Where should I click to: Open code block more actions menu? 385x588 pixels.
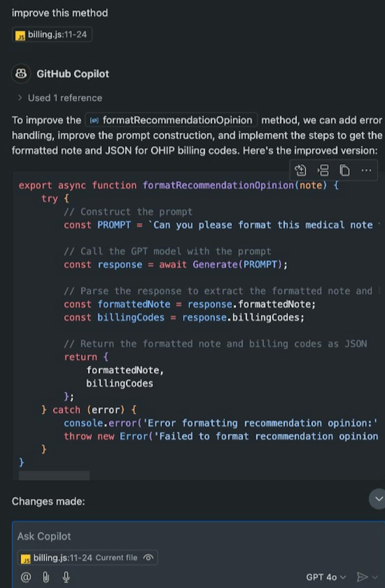366,170
